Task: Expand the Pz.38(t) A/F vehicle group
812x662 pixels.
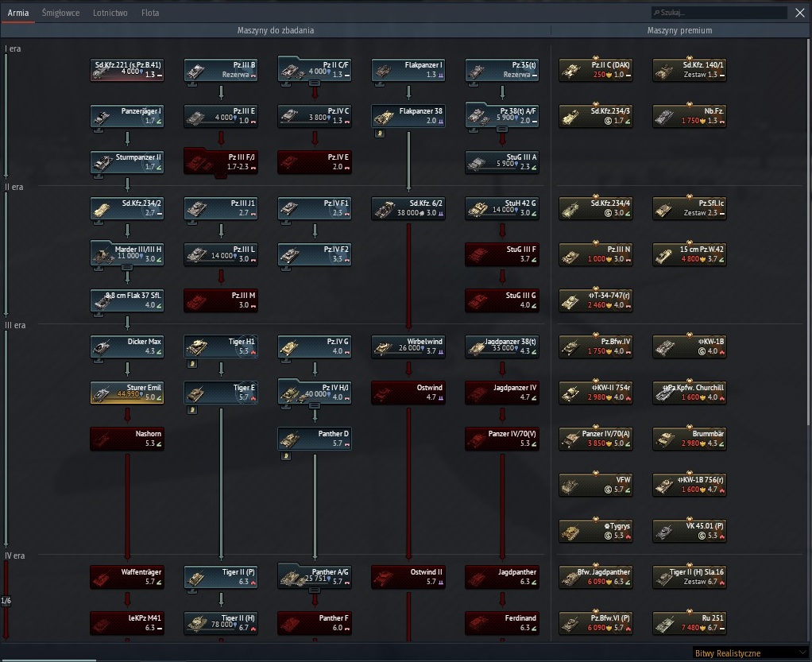Action: click(502, 116)
